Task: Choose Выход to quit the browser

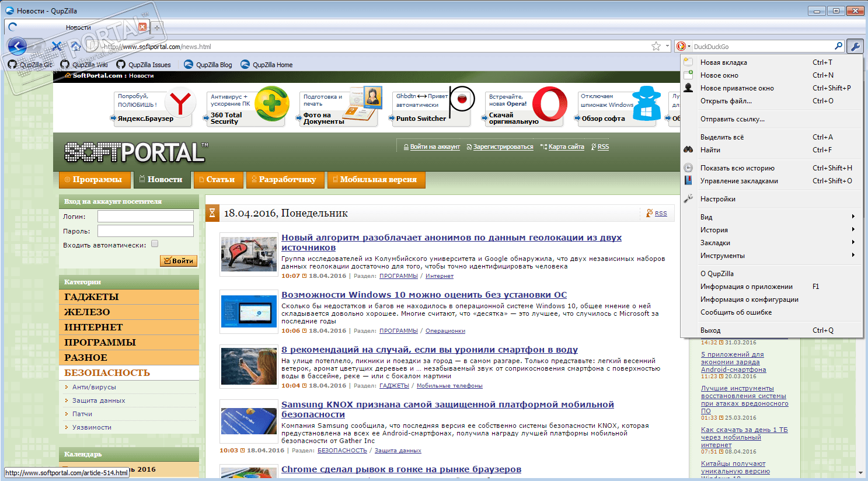Action: [772, 330]
